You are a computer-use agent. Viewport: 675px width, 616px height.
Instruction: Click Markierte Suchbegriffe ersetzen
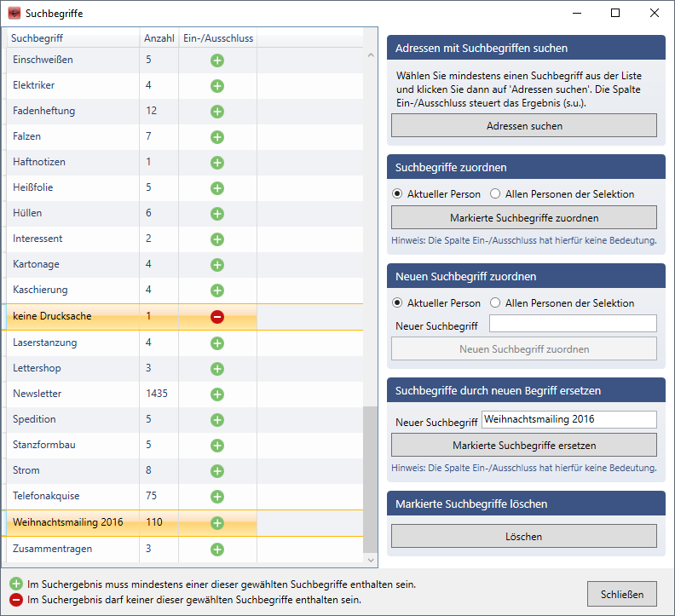(x=524, y=445)
